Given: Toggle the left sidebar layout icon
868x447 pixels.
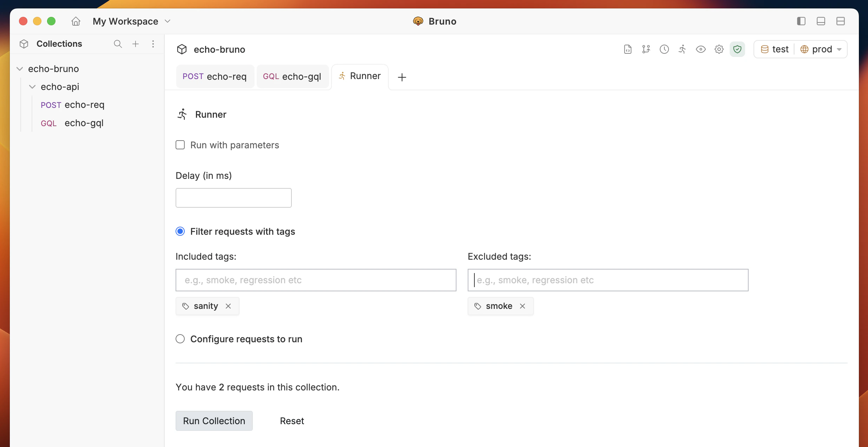Looking at the screenshot, I should 801,21.
